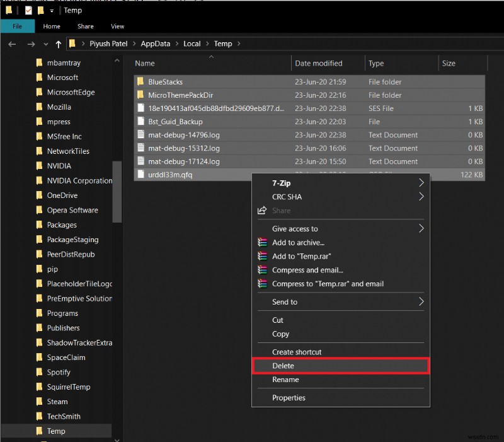Click the mat-debug-14796.log file icon
The width and height of the screenshot is (504, 442).
(x=140, y=135)
